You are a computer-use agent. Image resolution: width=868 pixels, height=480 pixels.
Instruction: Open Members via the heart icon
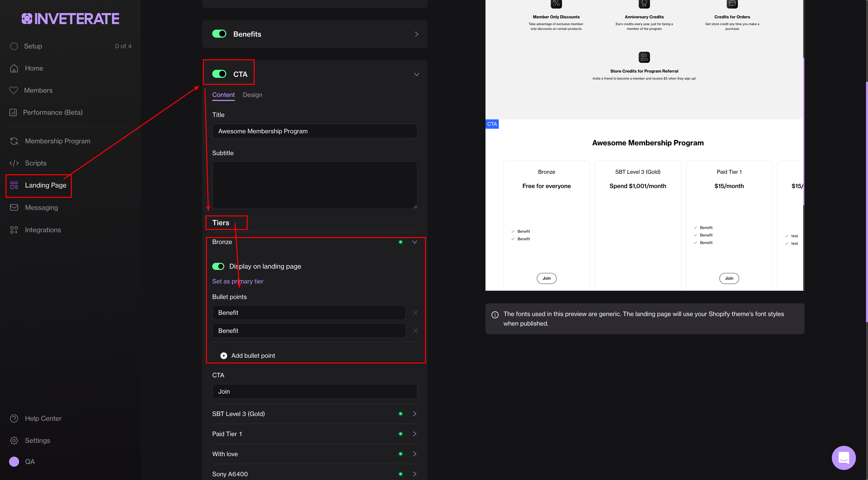[14, 90]
